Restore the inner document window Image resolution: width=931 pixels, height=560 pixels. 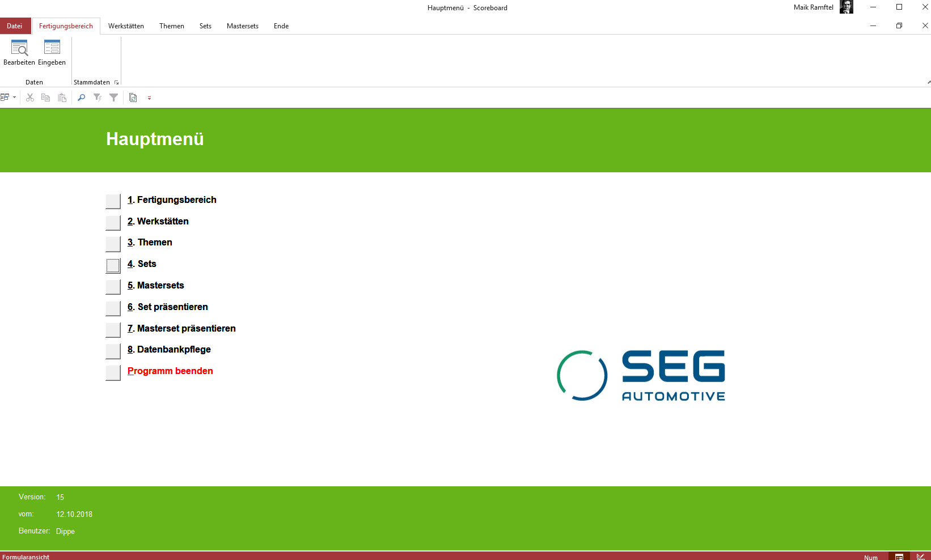[899, 26]
